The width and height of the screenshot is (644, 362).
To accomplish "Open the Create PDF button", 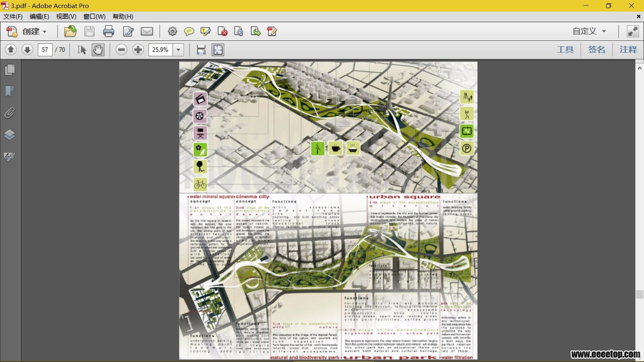I will point(27,31).
